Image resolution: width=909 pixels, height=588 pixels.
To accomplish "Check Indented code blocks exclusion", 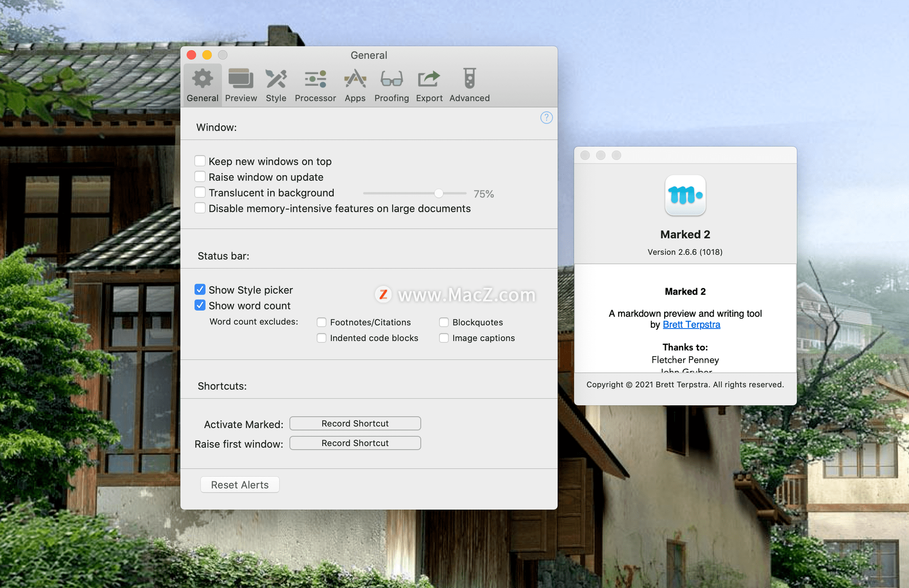I will [321, 338].
